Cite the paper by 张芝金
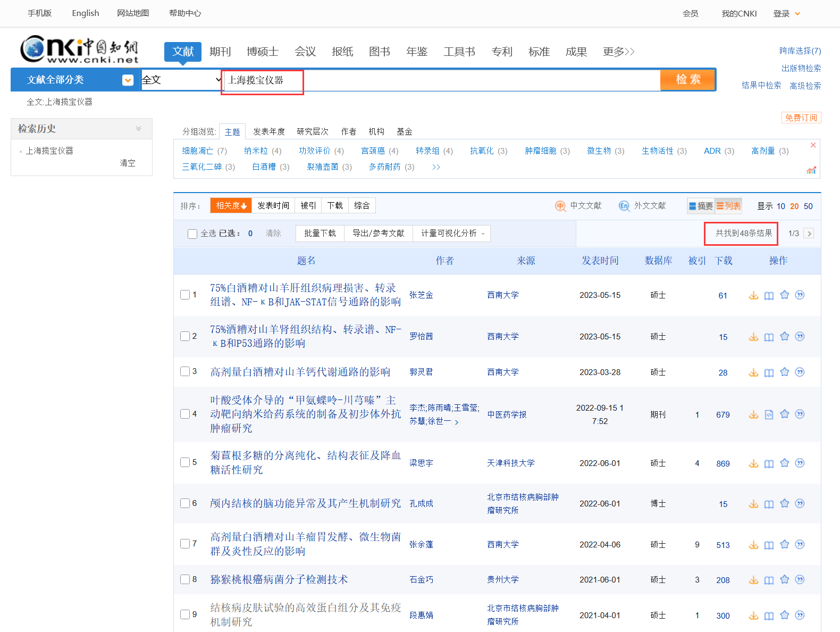This screenshot has width=840, height=632. [x=800, y=295]
